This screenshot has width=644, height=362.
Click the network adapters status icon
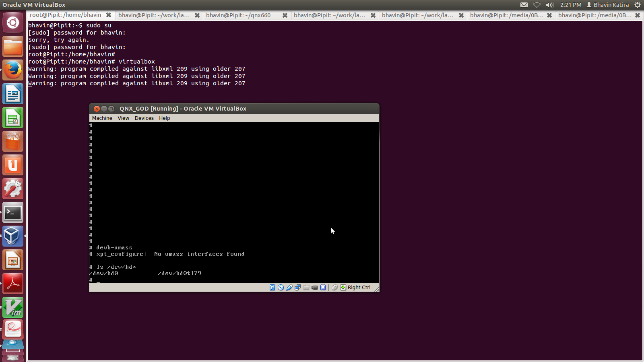pos(298,288)
